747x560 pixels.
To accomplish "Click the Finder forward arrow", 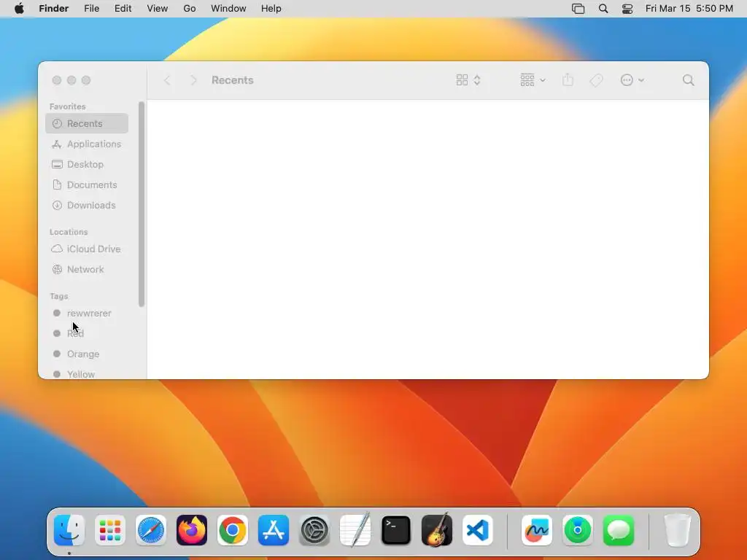I will coord(193,80).
